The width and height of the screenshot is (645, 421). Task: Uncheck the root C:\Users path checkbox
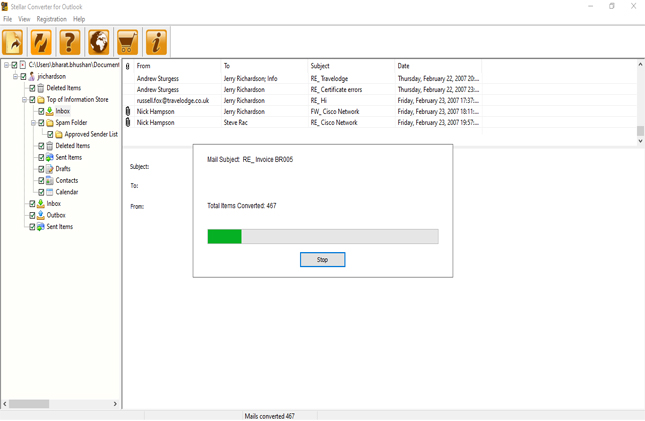click(x=14, y=65)
